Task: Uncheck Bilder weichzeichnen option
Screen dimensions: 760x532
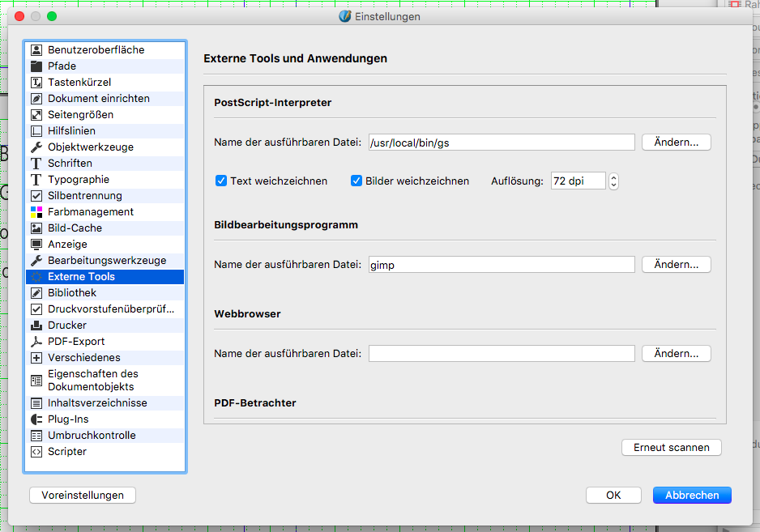Action: coord(357,181)
